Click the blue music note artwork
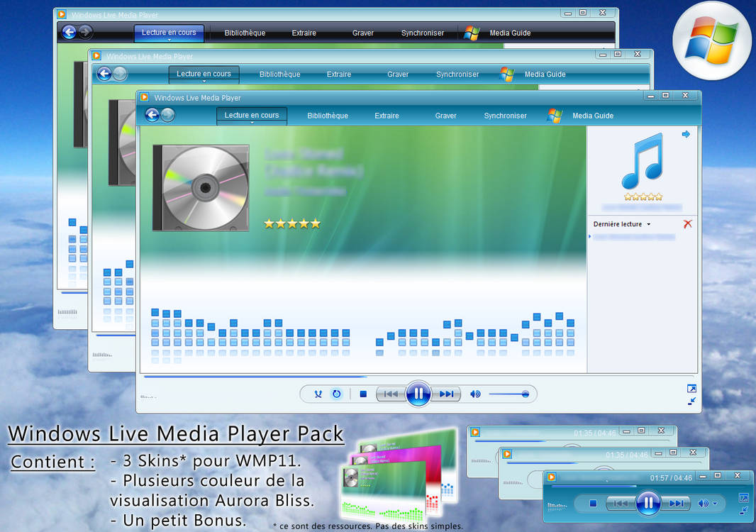This screenshot has width=756, height=532. click(643, 162)
